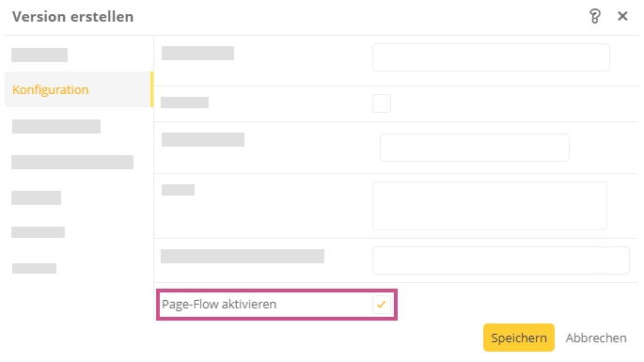This screenshot has height=362, width=644.
Task: Select the last blurred sidebar entry
Action: pos(34,268)
